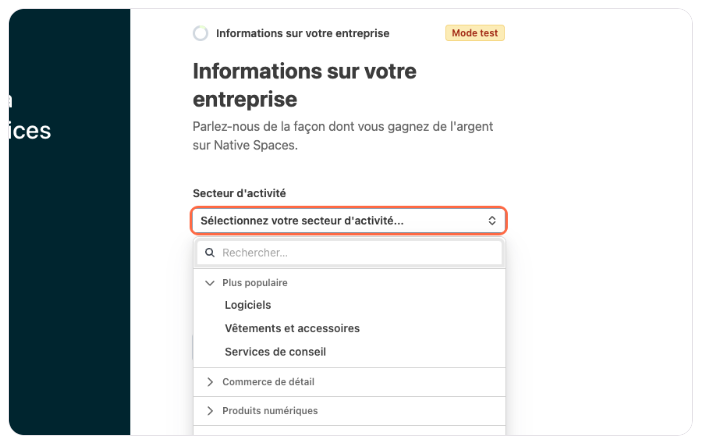Click the 'Commerce de détail' category label
This screenshot has height=443, width=705.
268,382
